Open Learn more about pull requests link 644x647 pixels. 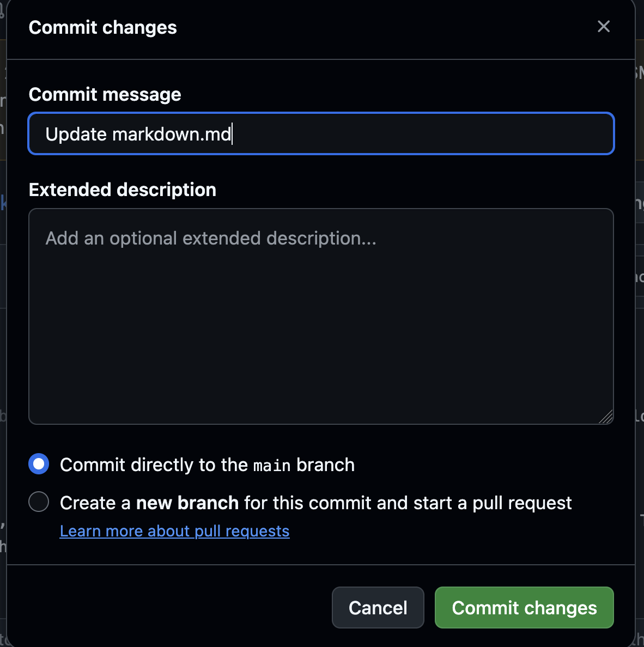click(174, 531)
